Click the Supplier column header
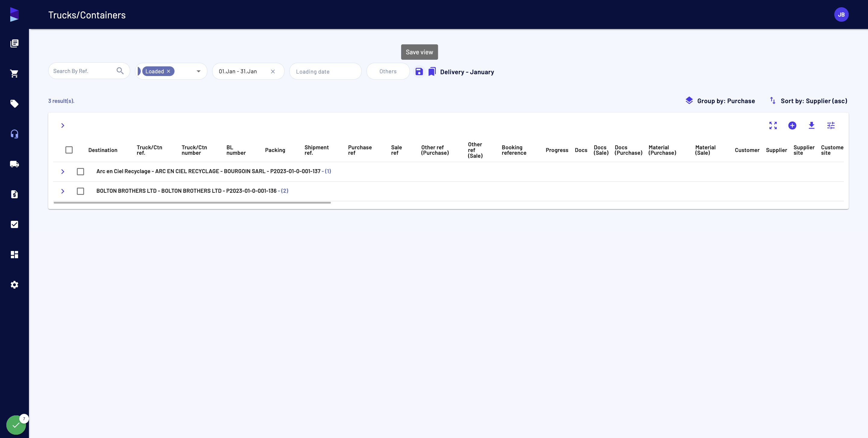Image resolution: width=868 pixels, height=438 pixels. click(x=776, y=150)
